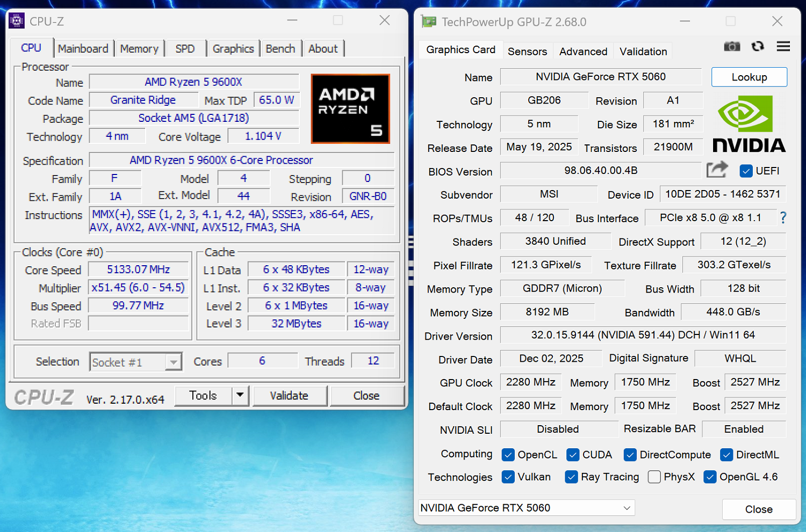This screenshot has width=806, height=532.
Task: Click the Bus Interface question mark icon
Action: (783, 217)
